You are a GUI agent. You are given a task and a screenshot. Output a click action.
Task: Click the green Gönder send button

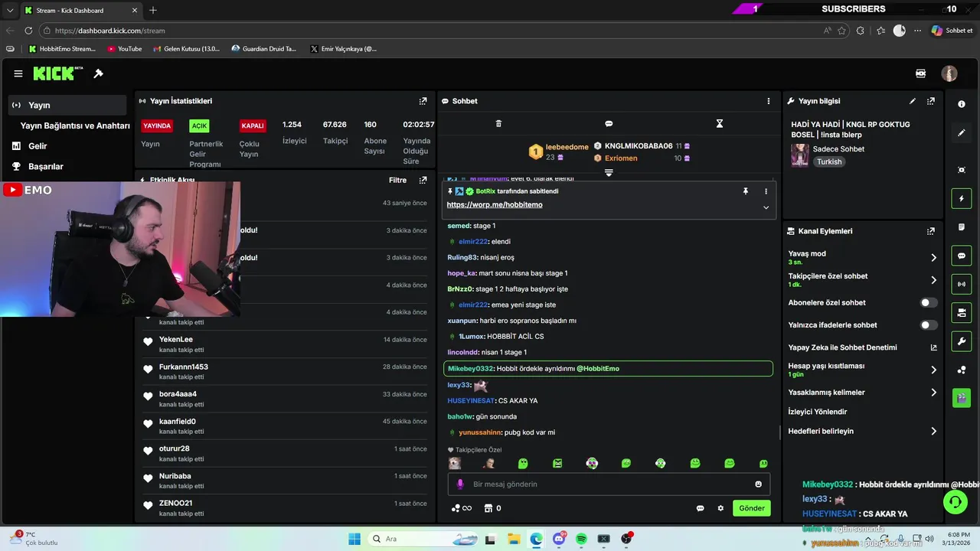[x=751, y=508]
